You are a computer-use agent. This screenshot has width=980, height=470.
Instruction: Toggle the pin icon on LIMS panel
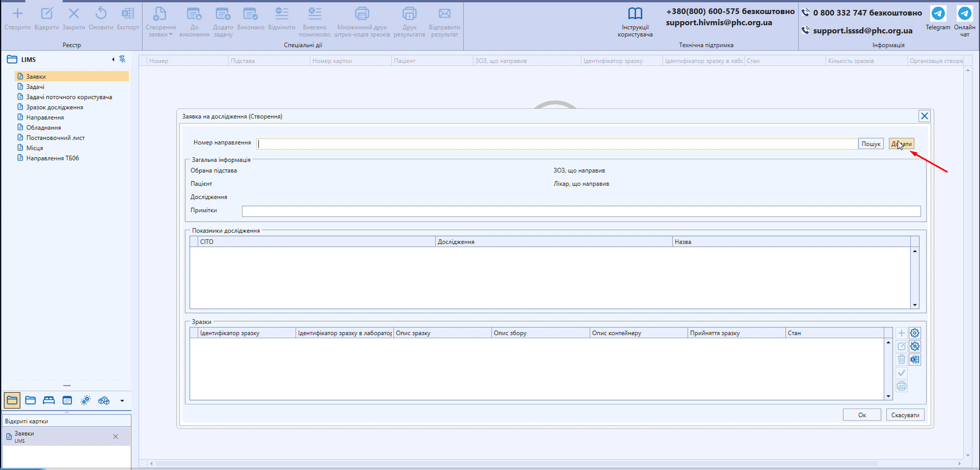[x=122, y=59]
